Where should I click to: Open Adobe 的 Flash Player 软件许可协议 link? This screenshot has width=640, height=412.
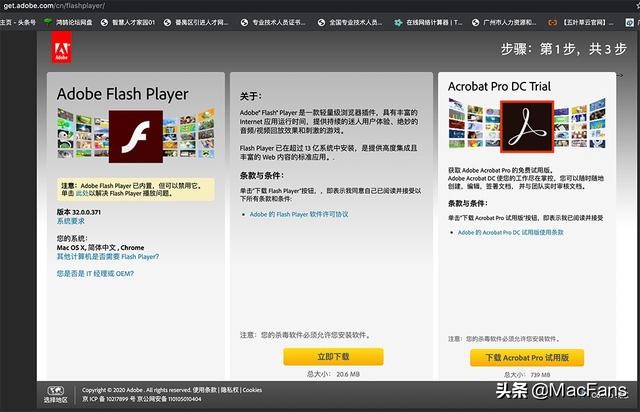[x=299, y=214]
